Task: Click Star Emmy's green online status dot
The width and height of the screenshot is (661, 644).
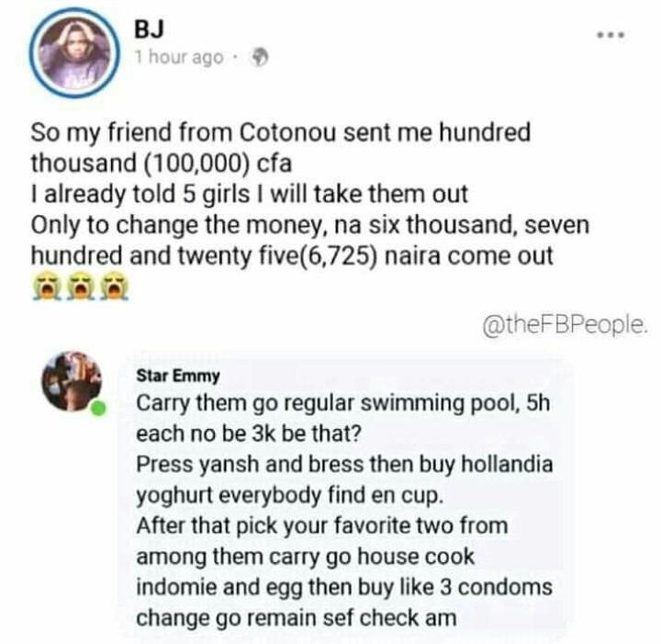Action: 98,409
